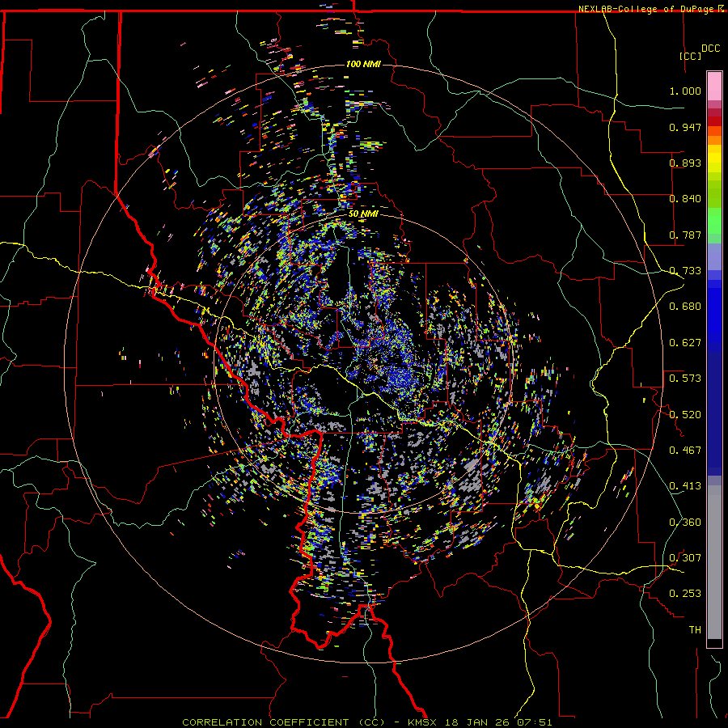Click the KMSX station identifier
Screen dimensions: 728x728
pos(423,722)
